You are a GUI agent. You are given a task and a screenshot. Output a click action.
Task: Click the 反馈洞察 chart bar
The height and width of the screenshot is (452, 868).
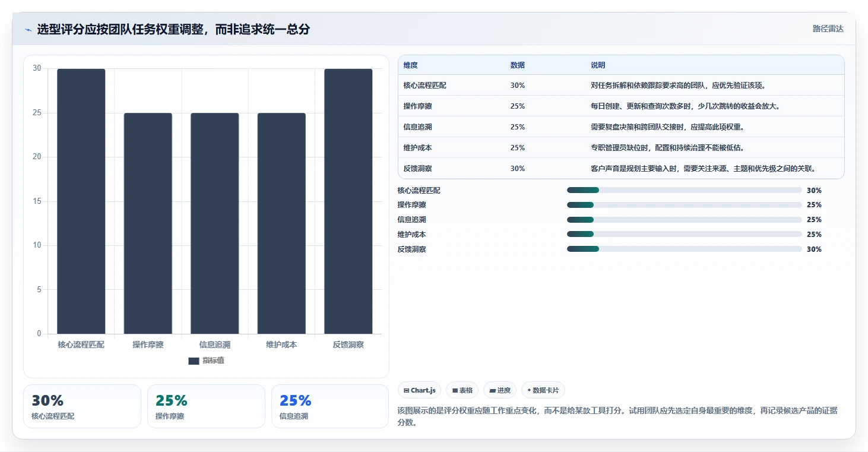click(348, 201)
